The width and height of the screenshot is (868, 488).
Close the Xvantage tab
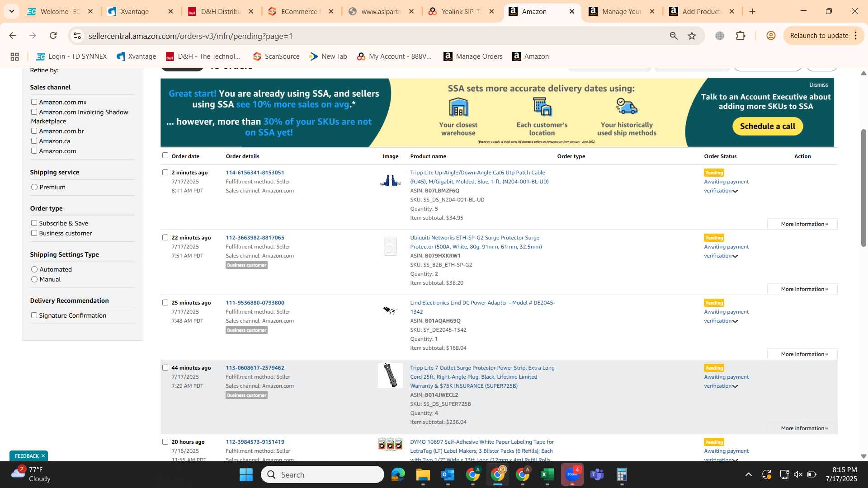(170, 11)
